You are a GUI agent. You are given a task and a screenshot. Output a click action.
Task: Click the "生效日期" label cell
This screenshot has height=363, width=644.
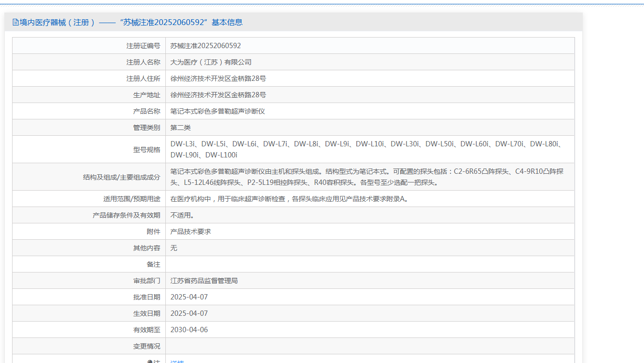pos(89,313)
